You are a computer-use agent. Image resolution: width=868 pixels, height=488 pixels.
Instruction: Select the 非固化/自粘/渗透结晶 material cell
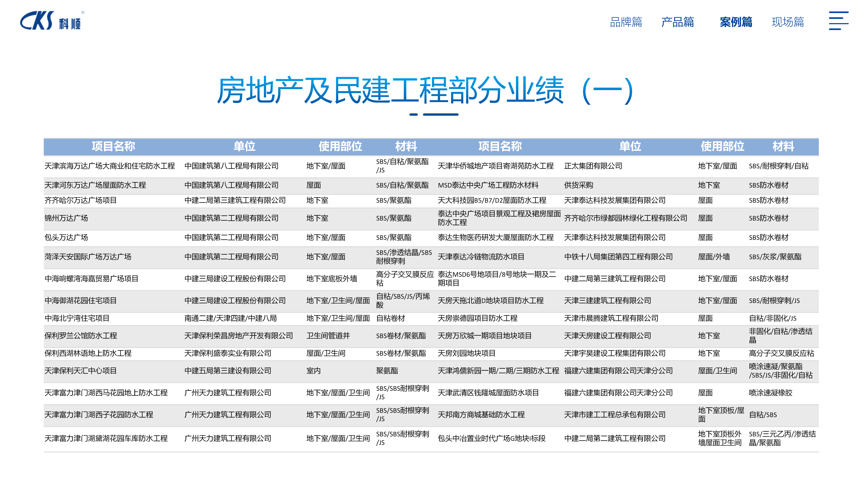781,336
